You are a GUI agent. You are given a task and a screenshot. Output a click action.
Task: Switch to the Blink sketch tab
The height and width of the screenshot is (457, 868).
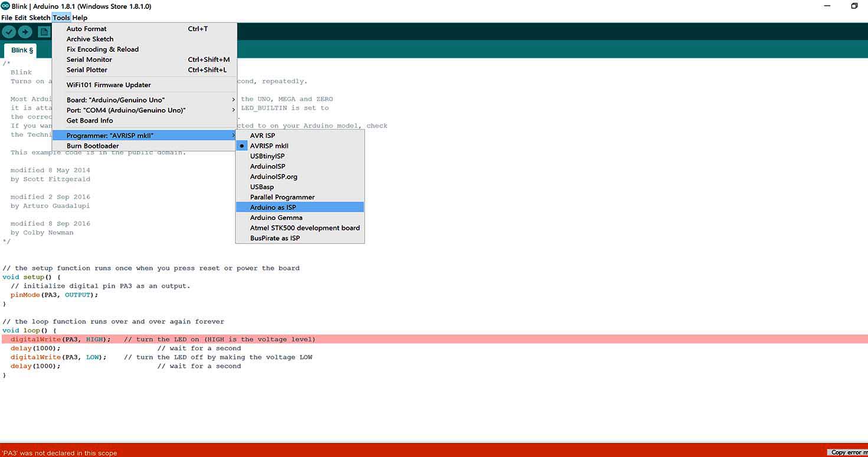click(x=22, y=50)
